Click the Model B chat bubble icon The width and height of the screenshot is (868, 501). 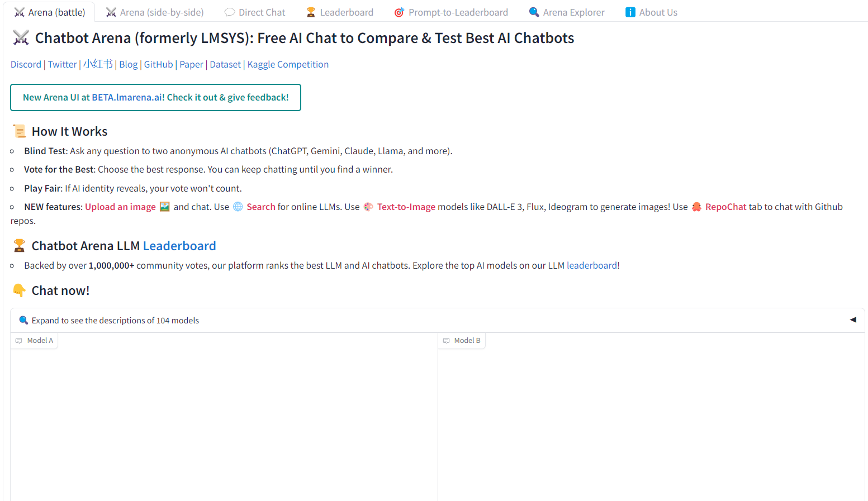pyautogui.click(x=446, y=341)
